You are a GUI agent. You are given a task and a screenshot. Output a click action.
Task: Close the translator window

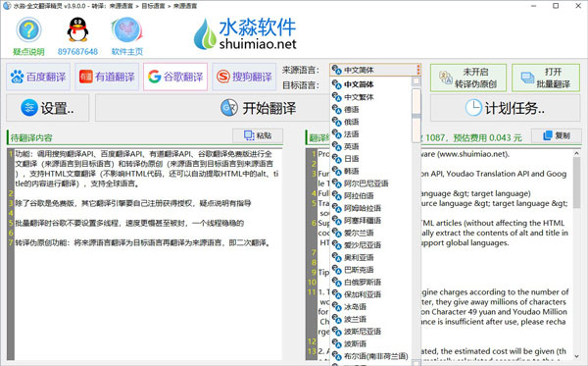(578, 6)
